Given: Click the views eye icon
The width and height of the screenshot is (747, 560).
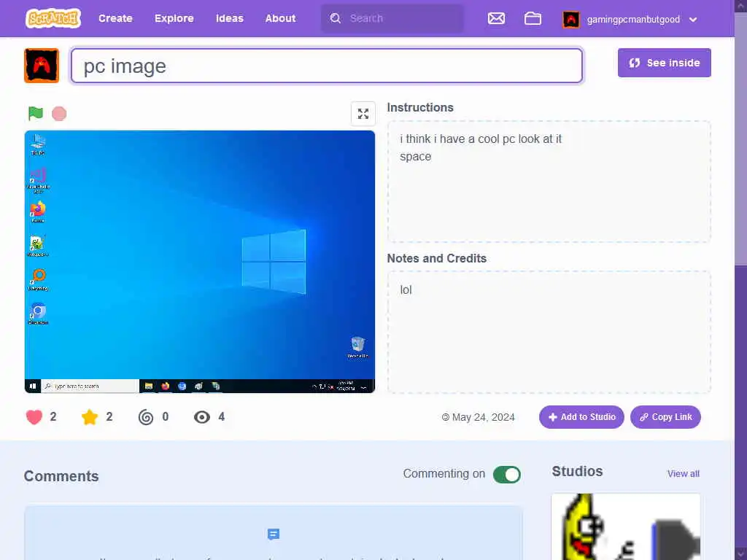Looking at the screenshot, I should tap(202, 417).
